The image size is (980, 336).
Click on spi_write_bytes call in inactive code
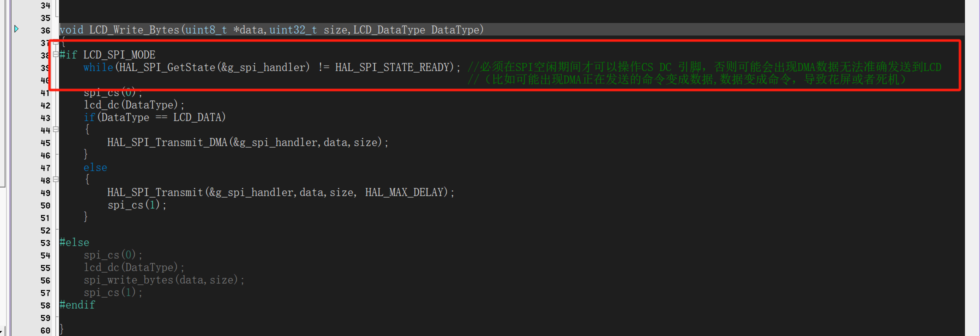[x=128, y=280]
